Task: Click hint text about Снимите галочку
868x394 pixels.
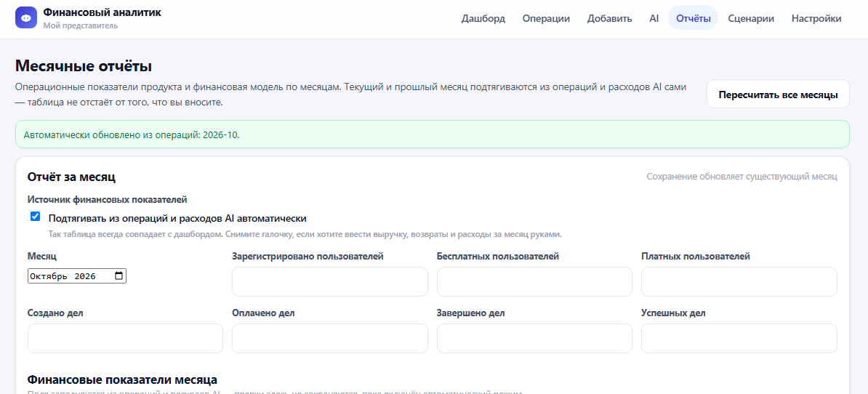Action: [x=305, y=234]
